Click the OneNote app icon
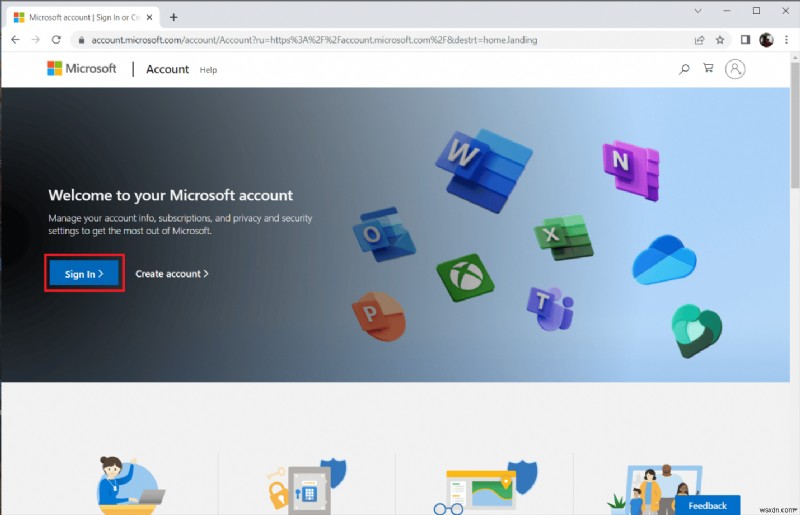 (631, 170)
